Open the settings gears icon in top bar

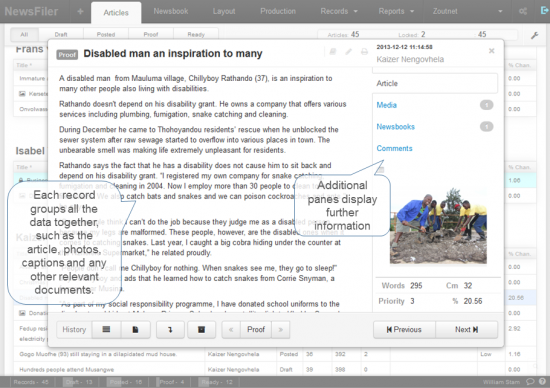[x=523, y=11]
